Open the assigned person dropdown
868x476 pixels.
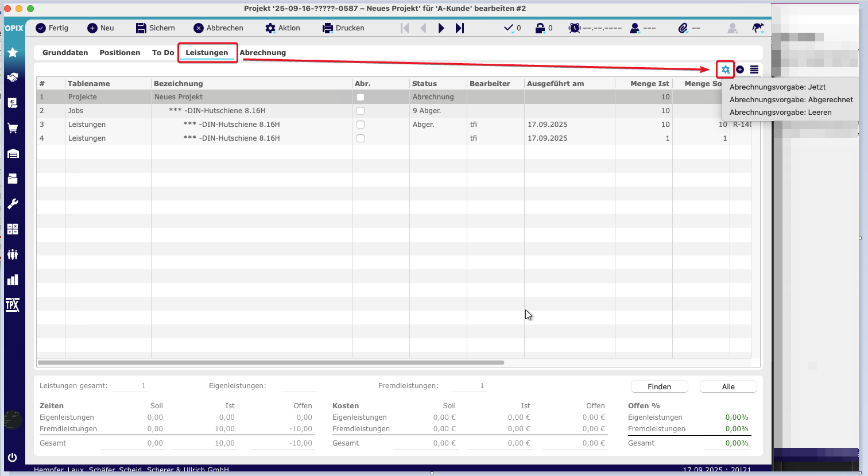(642, 28)
